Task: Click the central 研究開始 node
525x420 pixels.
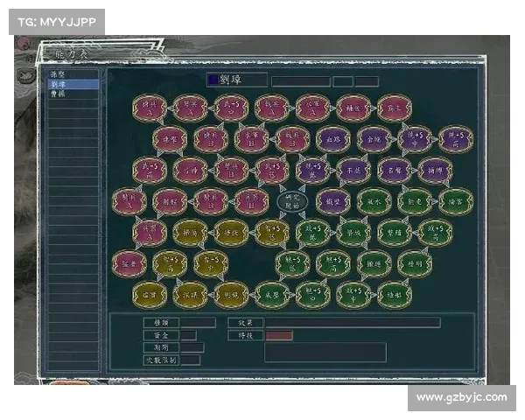Action: click(292, 201)
